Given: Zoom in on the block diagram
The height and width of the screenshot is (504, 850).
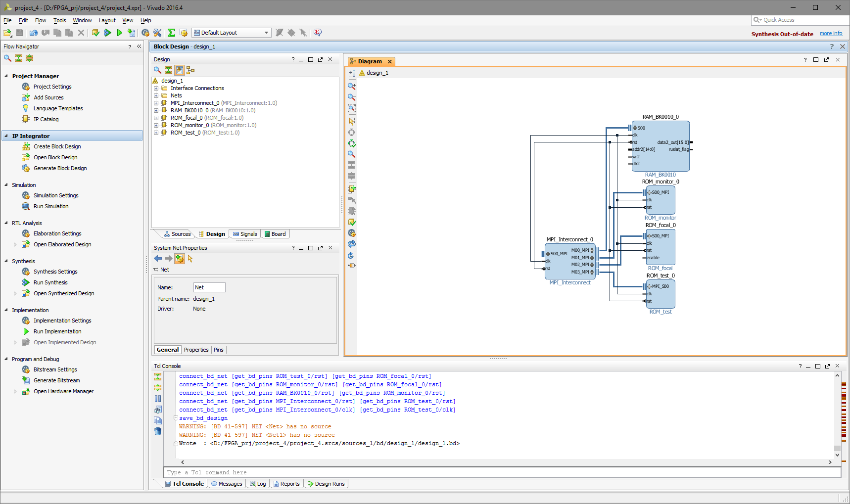Looking at the screenshot, I should (352, 86).
